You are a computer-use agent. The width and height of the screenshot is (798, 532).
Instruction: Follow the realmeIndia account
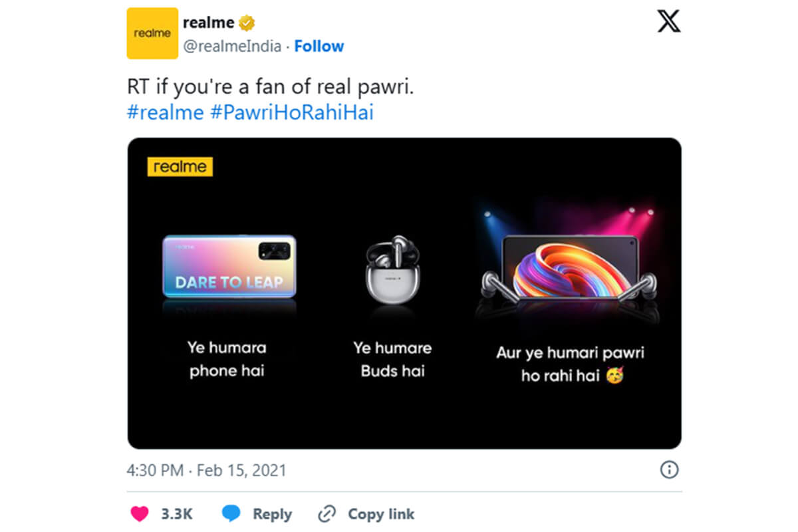pos(319,47)
